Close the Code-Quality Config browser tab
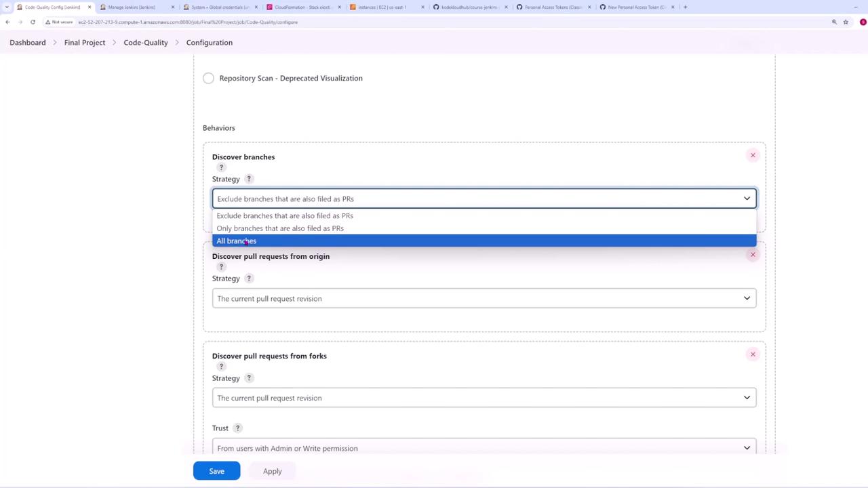Viewport: 868px width, 488px height. click(89, 7)
